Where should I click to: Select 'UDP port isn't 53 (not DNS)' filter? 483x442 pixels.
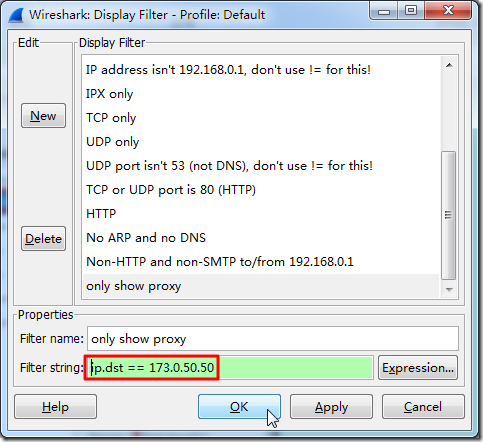pos(261,166)
